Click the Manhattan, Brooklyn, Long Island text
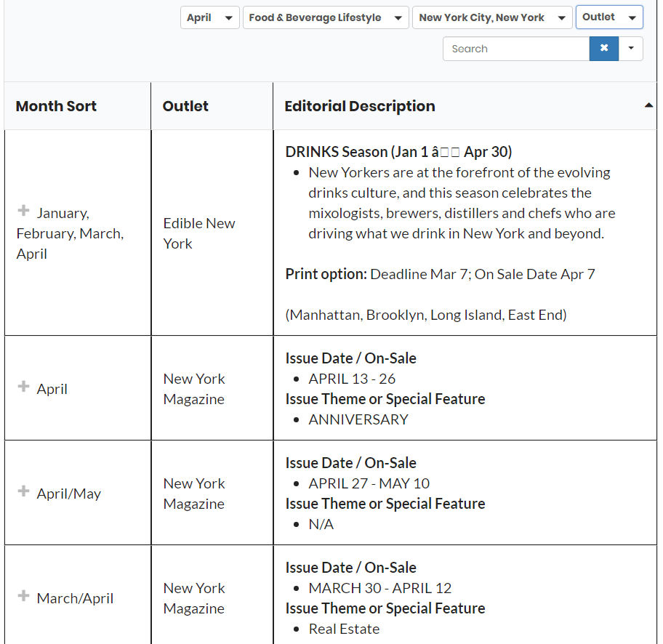 426,315
